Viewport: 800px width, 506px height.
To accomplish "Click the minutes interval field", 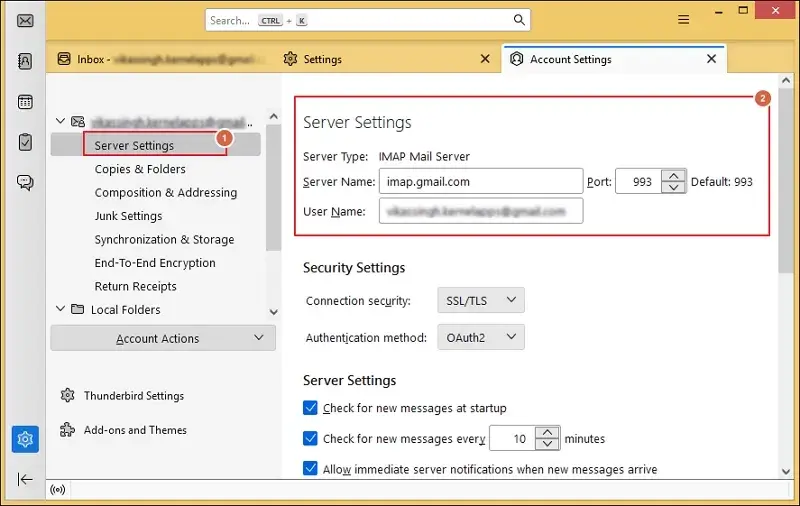I will coord(512,438).
